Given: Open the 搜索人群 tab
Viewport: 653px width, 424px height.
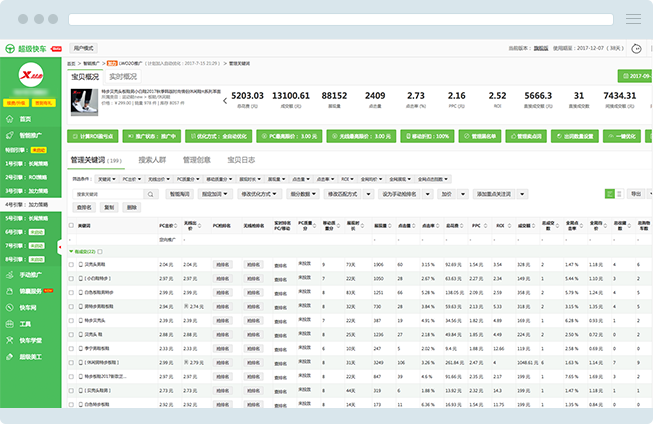Looking at the screenshot, I should pos(153,160).
